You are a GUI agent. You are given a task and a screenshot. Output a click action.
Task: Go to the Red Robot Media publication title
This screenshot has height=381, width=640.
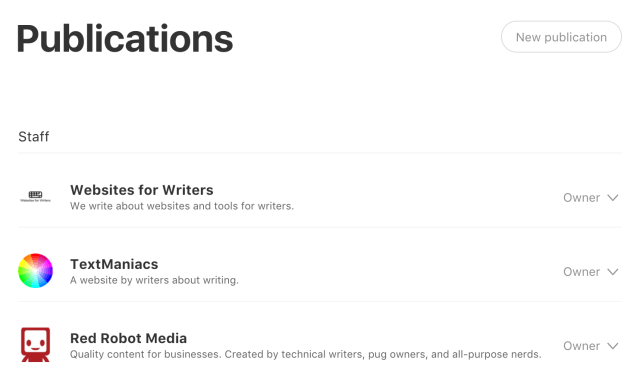click(x=129, y=338)
